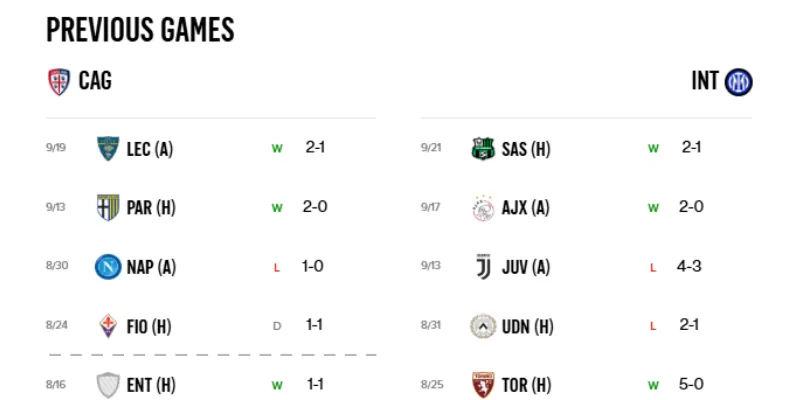Open the AJX (A) match link
Viewport: 800px width, 400px height.
pyautogui.click(x=526, y=209)
